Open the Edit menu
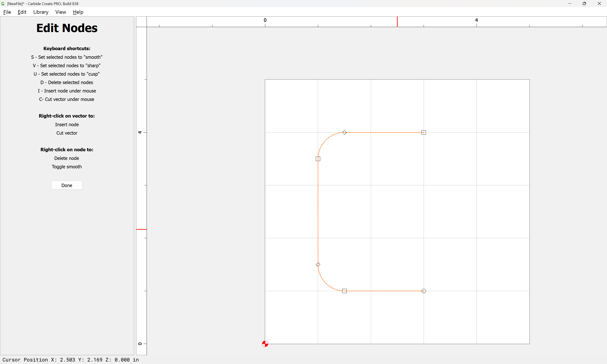 pos(22,12)
